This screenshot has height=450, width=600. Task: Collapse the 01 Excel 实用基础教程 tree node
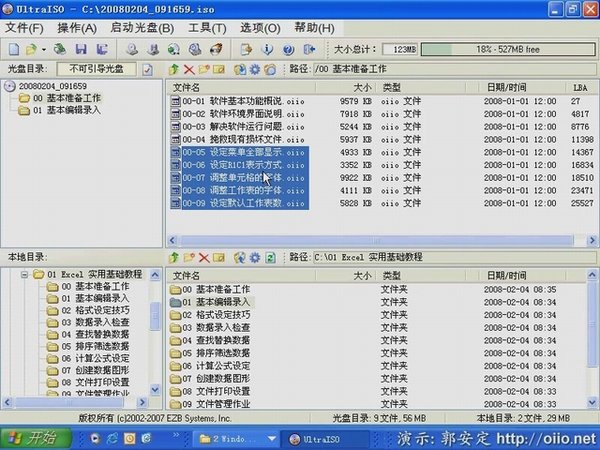click(x=24, y=275)
